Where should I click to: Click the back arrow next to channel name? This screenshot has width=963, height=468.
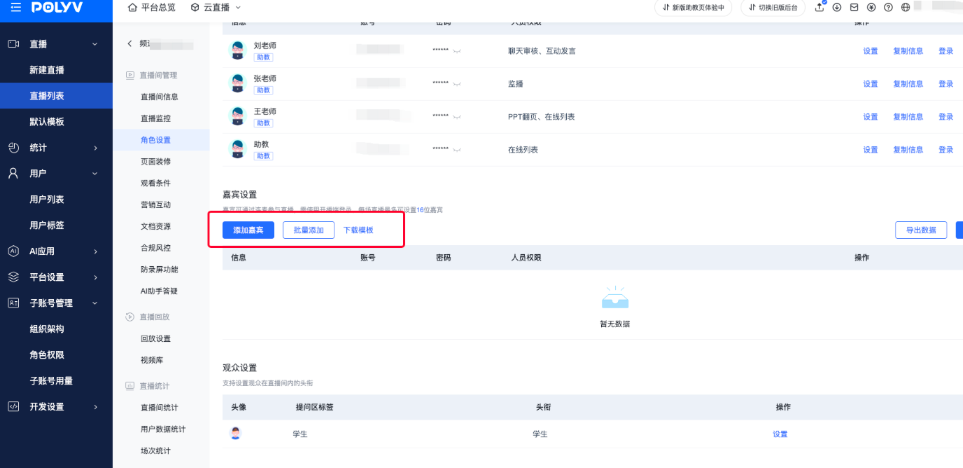pyautogui.click(x=129, y=44)
